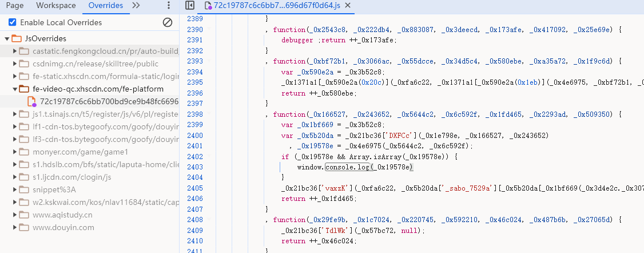The image size is (644, 253).
Task: Expand www.douyin.com folder arrow
Action: [x=15, y=227]
